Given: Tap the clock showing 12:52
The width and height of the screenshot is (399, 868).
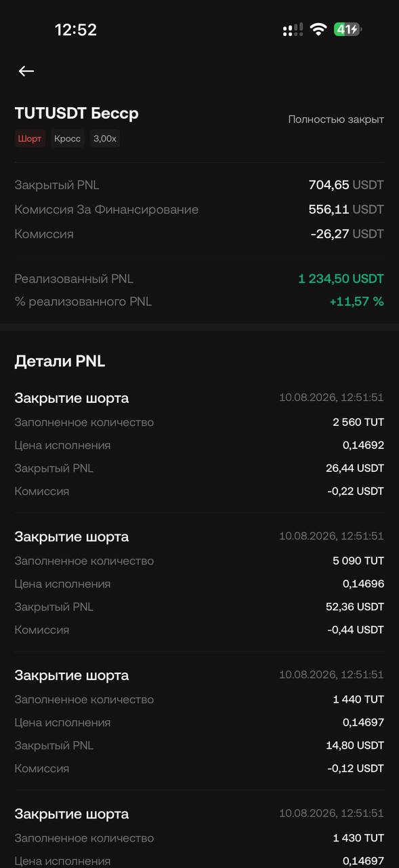Looking at the screenshot, I should (75, 30).
